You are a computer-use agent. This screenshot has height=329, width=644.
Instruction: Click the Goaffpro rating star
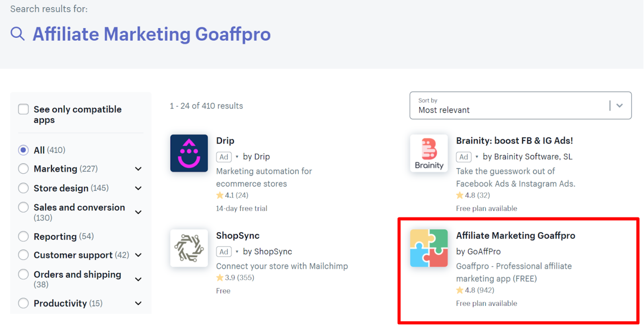coord(460,290)
